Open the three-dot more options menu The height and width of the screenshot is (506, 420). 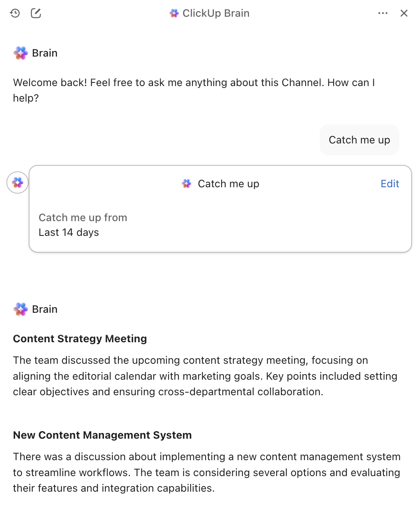(x=383, y=13)
